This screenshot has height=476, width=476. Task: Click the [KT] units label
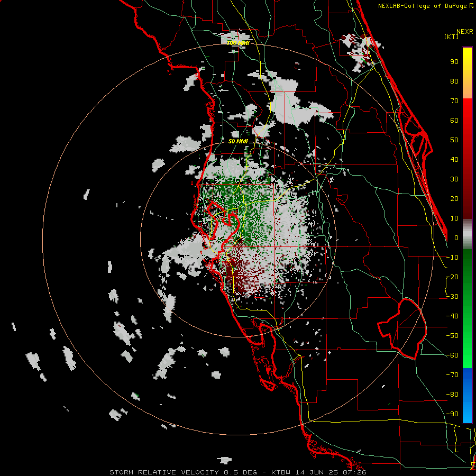452,36
